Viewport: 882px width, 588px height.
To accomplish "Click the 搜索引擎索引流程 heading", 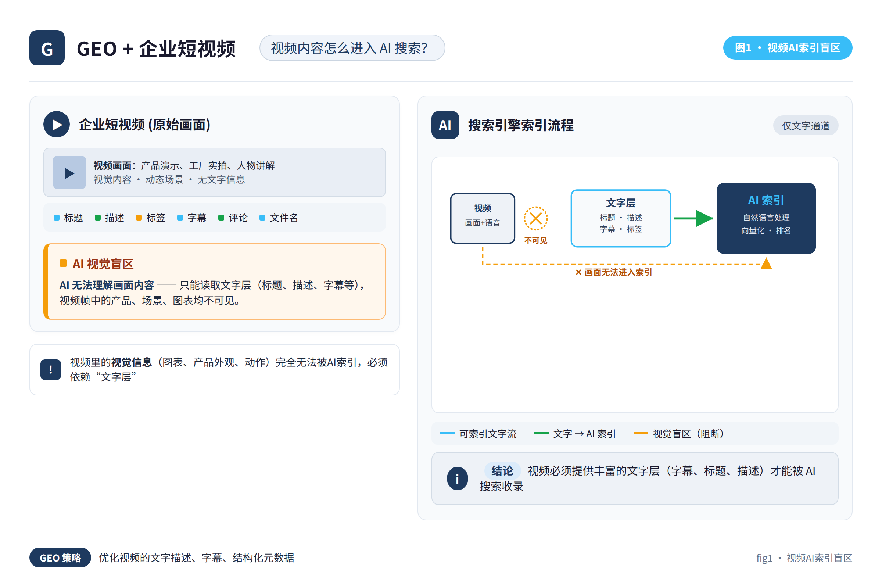I will tap(521, 126).
